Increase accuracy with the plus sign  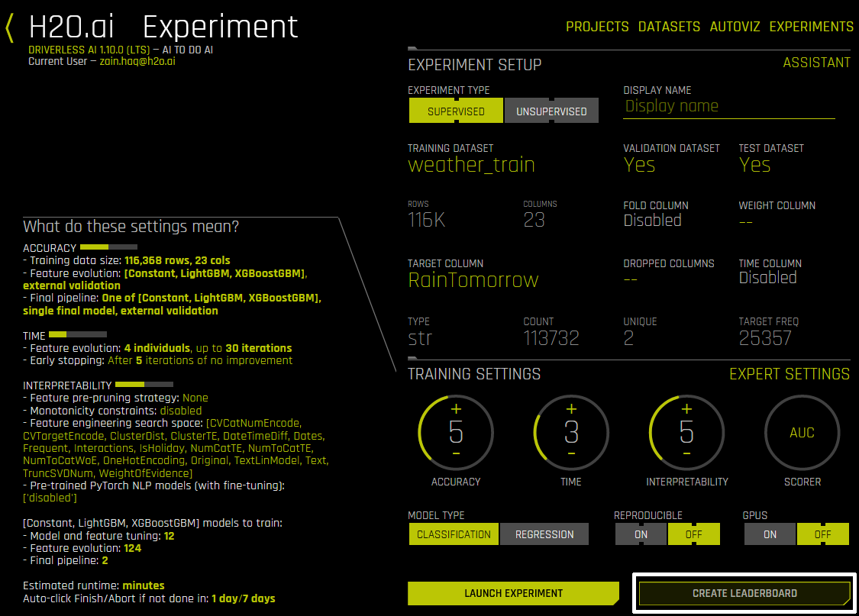(456, 409)
